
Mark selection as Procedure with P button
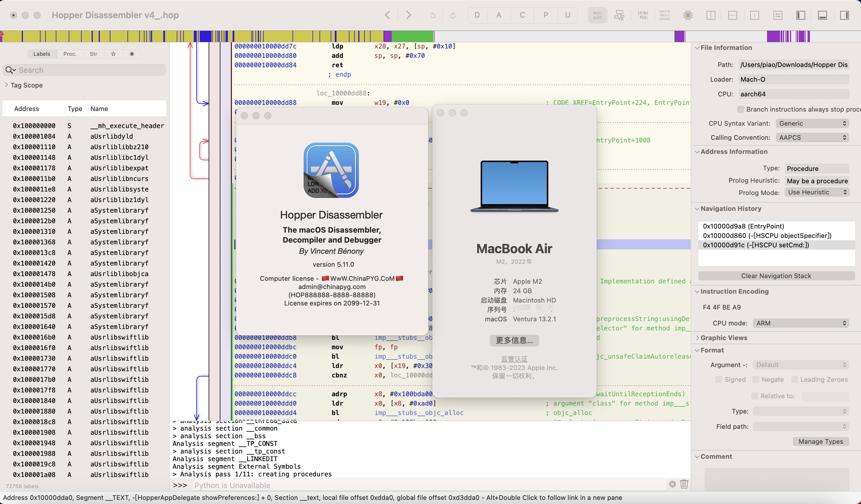[x=546, y=15]
